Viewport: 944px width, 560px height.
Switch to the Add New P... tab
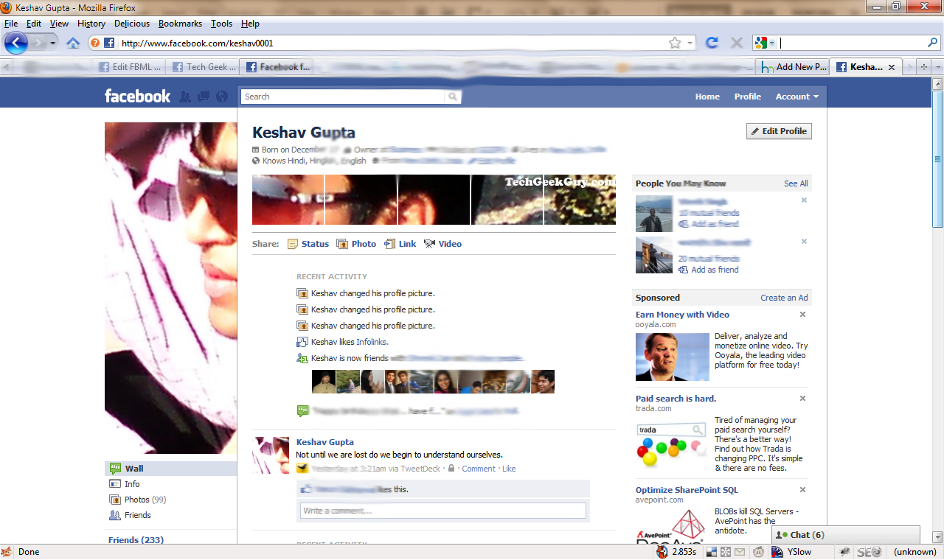click(x=794, y=66)
